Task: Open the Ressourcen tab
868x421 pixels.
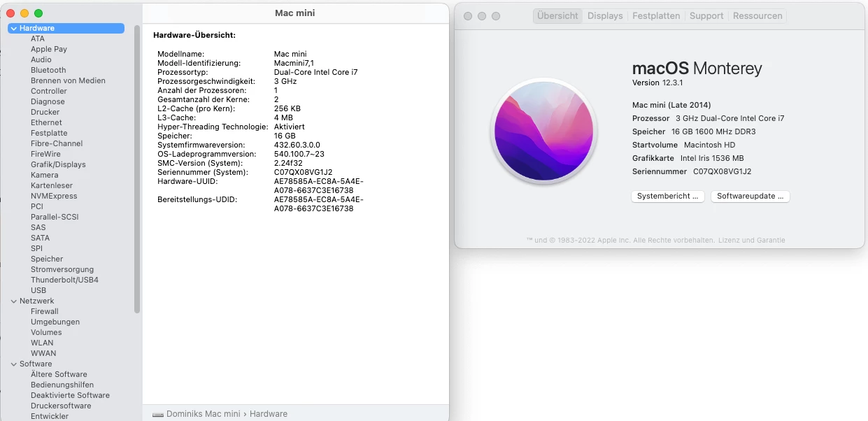Action: [758, 15]
